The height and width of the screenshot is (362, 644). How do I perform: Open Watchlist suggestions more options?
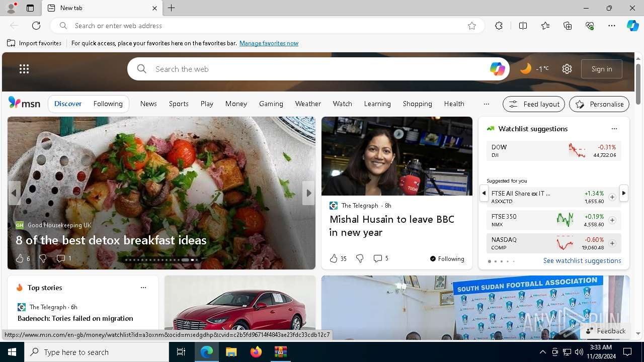click(x=614, y=129)
